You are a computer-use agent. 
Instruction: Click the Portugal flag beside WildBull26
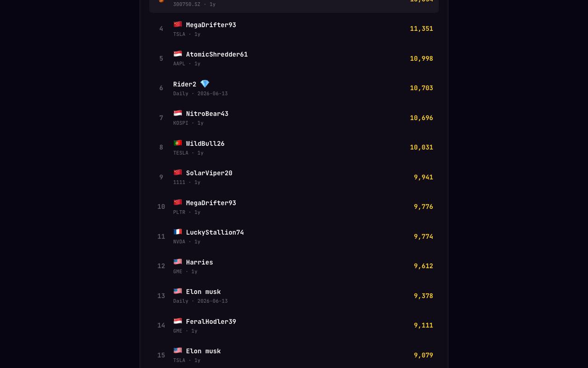pos(178,143)
